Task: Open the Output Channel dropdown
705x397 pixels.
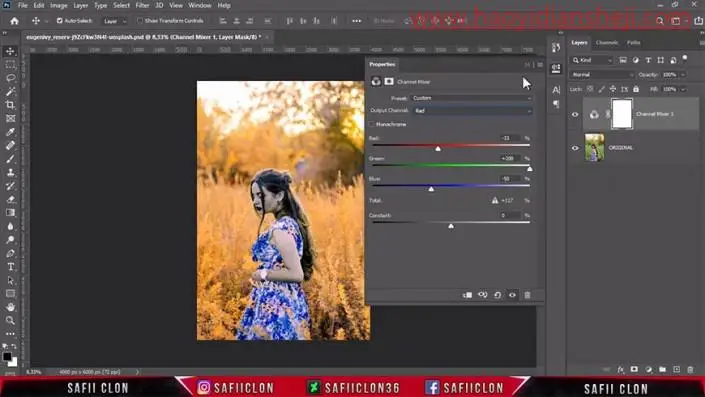Action: point(472,111)
